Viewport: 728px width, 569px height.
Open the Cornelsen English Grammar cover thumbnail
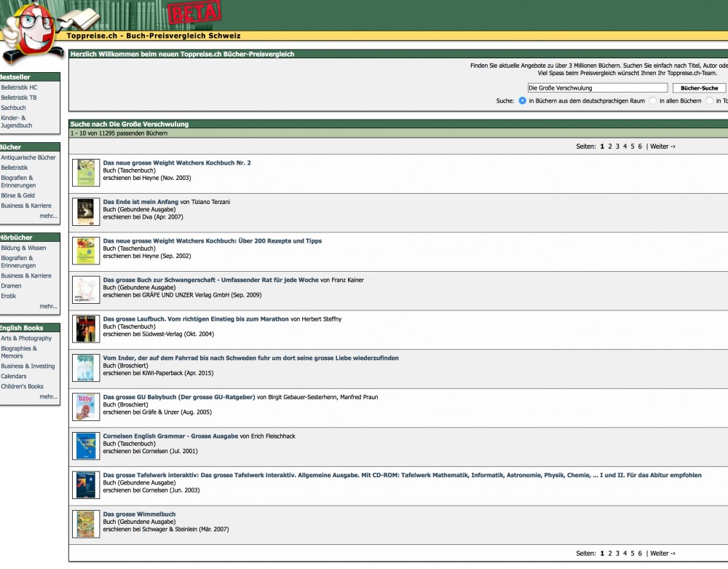pos(86,446)
